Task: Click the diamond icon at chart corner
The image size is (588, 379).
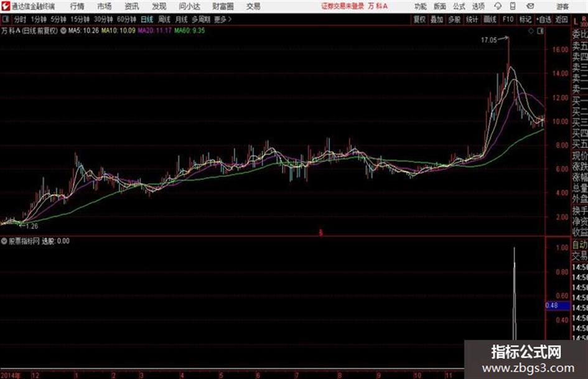Action: click(x=531, y=31)
